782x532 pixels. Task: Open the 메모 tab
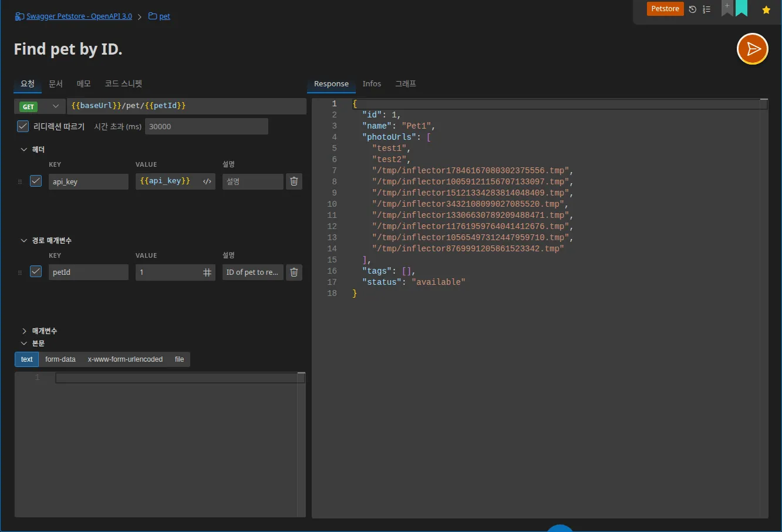(x=84, y=84)
